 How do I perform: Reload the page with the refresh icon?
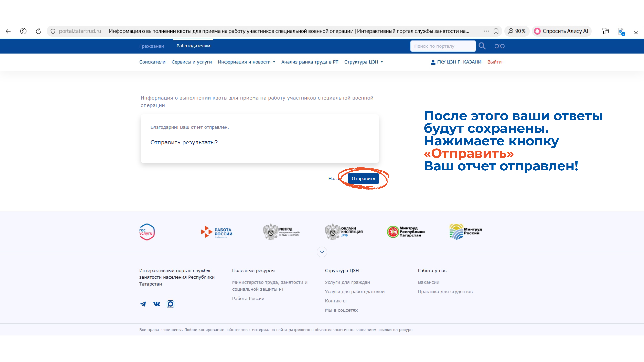click(x=38, y=31)
